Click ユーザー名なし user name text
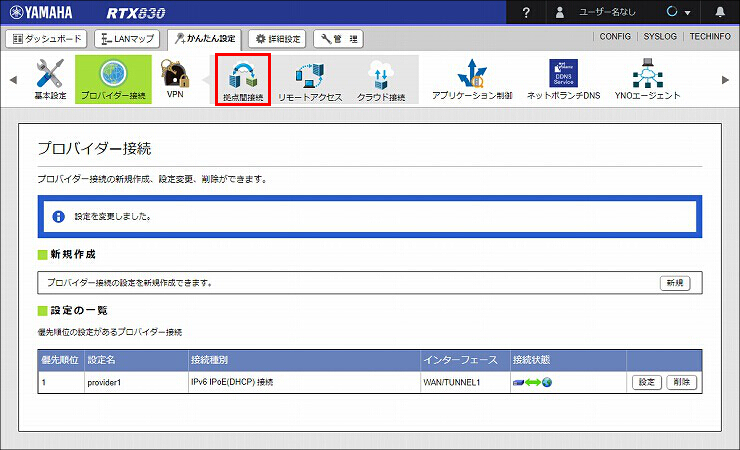 [x=607, y=12]
